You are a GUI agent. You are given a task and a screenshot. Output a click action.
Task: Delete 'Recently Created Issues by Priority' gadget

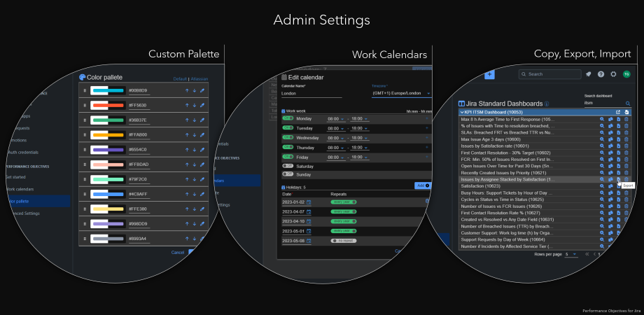tap(626, 172)
